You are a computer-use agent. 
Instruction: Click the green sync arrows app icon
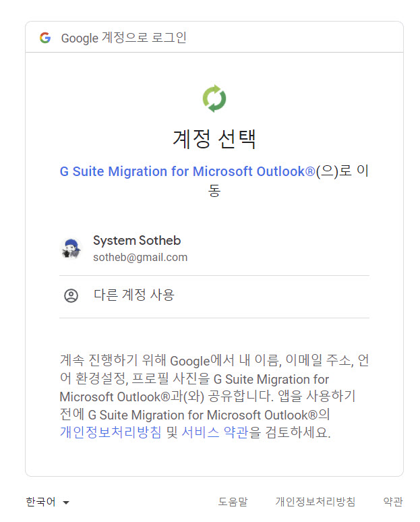pos(214,98)
